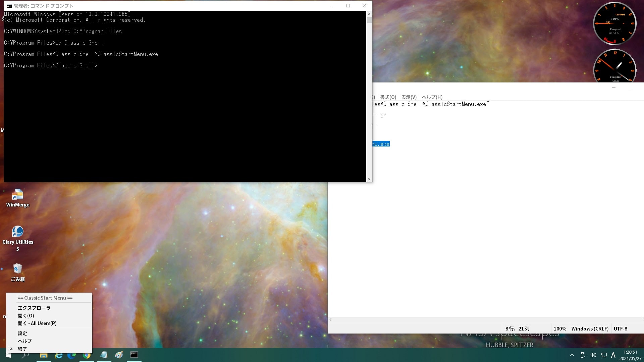Maximize the Command Prompt window
Image resolution: width=644 pixels, height=362 pixels.
[348, 6]
